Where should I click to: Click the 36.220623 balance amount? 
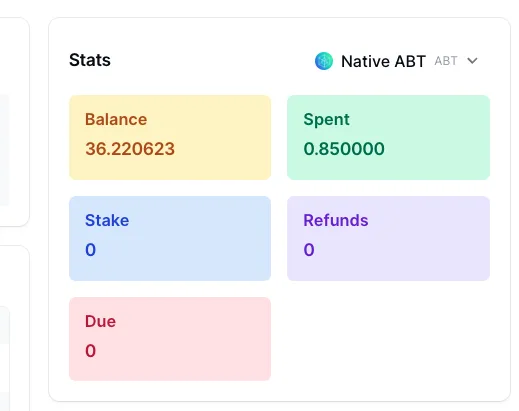[x=130, y=149]
